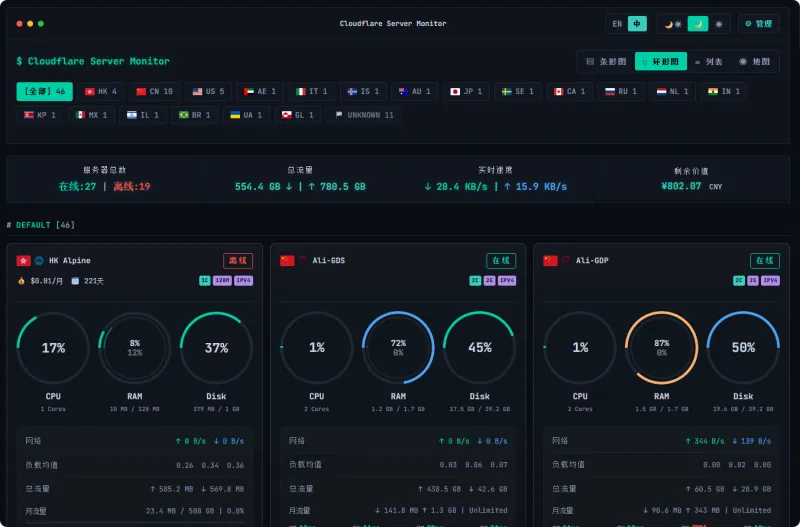Open the Ali-GDS server card title

pos(329,261)
